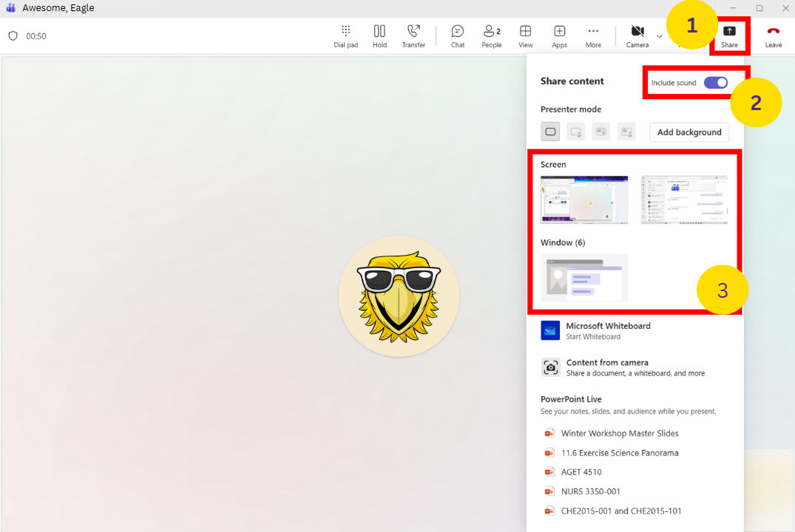Screen dimensions: 795x532
Task: Turn on the Camera
Action: click(637, 35)
